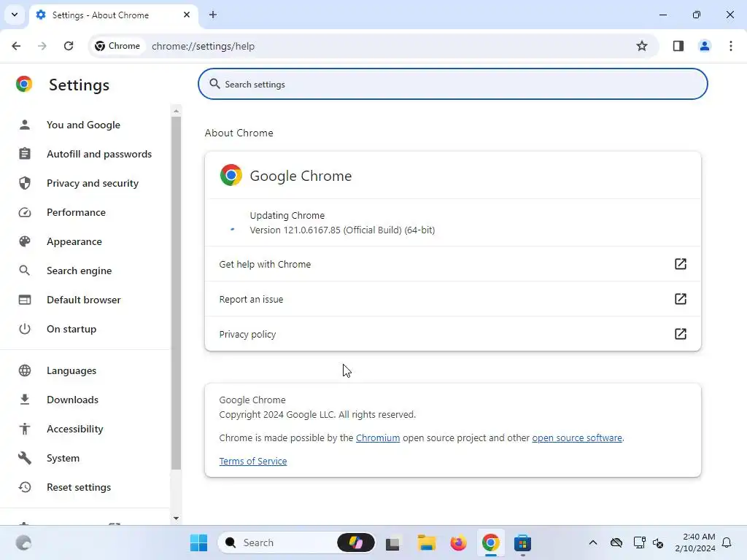The width and height of the screenshot is (747, 560).
Task: Click the Chrome taskbar icon
Action: coord(491,542)
